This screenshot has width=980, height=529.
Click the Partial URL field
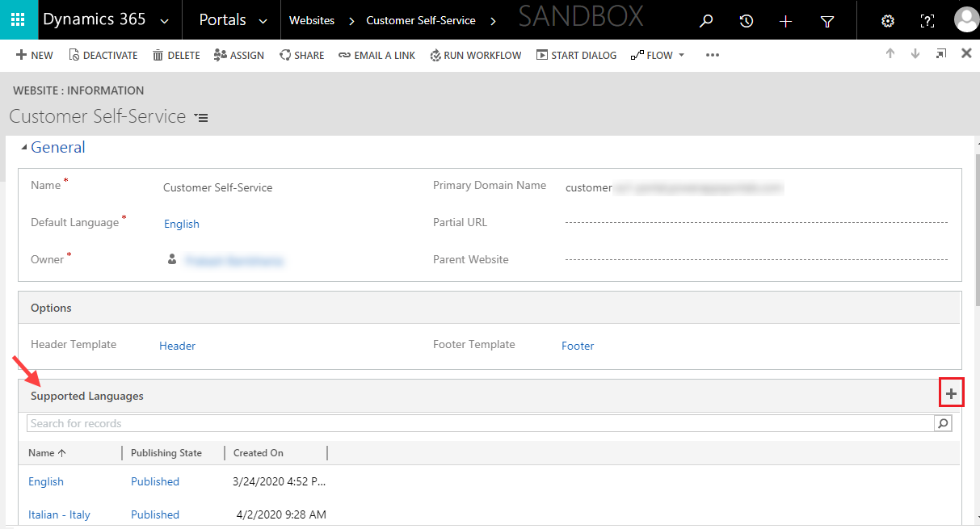point(755,222)
